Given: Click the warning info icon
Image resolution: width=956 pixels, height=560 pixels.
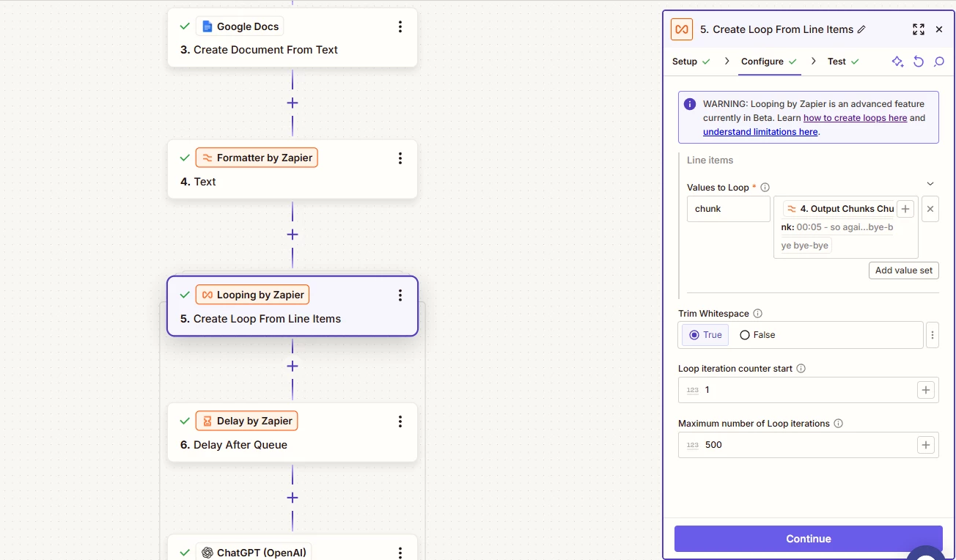Looking at the screenshot, I should pyautogui.click(x=690, y=104).
